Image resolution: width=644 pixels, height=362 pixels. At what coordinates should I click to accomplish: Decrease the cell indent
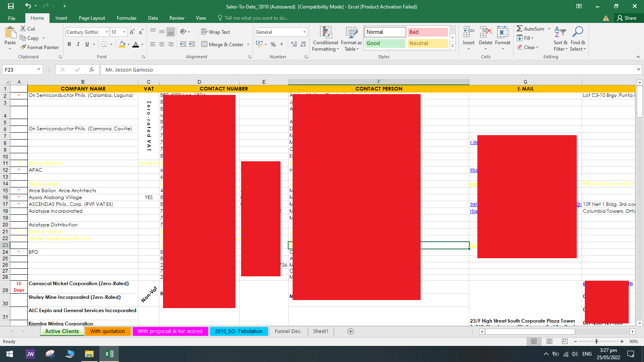[183, 44]
